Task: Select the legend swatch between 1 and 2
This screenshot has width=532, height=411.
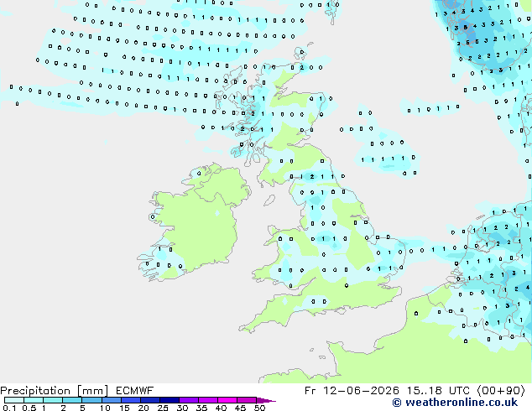Action: 53,400
